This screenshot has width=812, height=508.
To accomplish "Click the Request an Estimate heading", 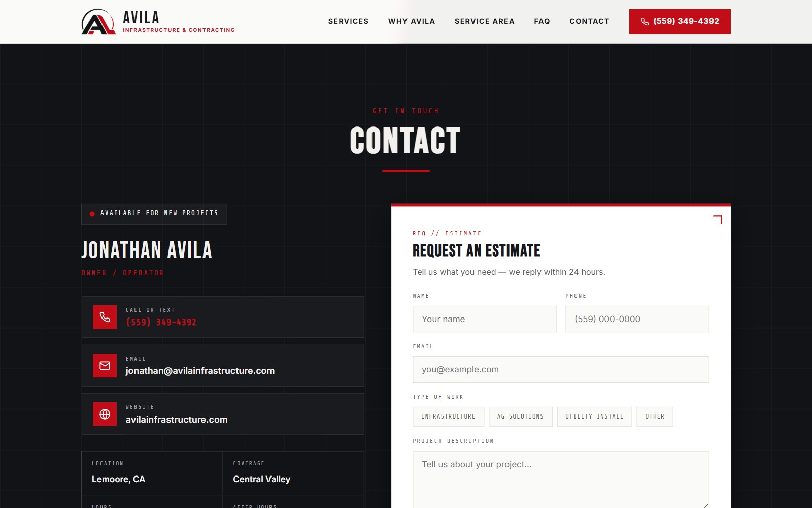I will [477, 250].
